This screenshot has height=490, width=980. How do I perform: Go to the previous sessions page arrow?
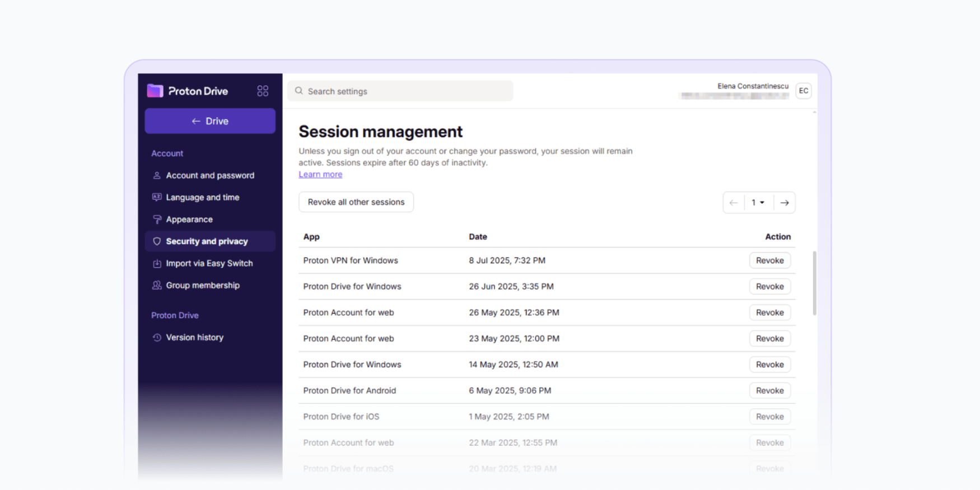[734, 203]
